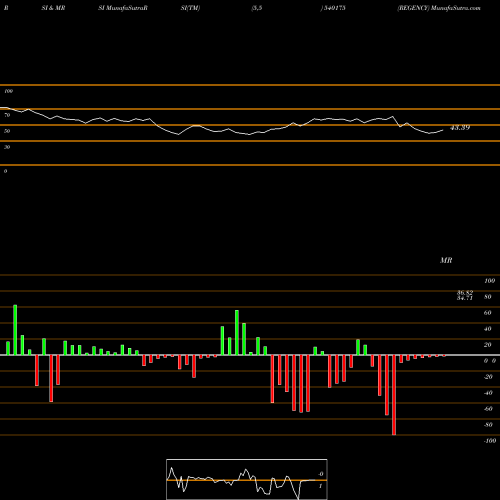Image resolution: width=500 pixels, height=500 pixels.
Task: Click the RSI value '43.39' label
Action: point(460,128)
